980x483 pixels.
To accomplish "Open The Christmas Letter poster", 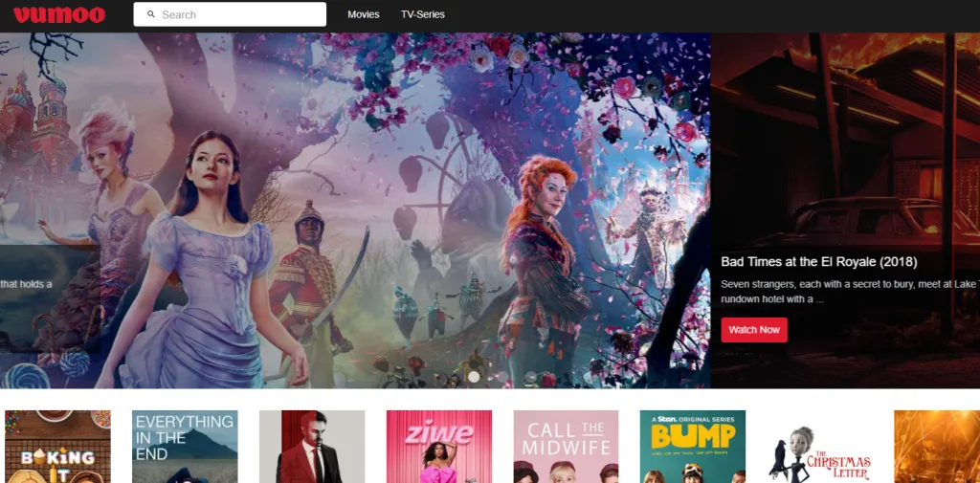I will (819, 447).
